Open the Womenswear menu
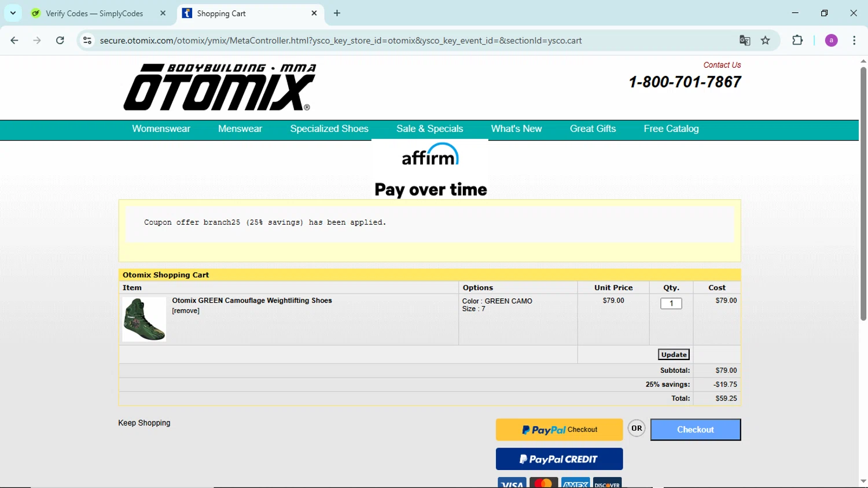Viewport: 868px width, 488px height. click(161, 129)
